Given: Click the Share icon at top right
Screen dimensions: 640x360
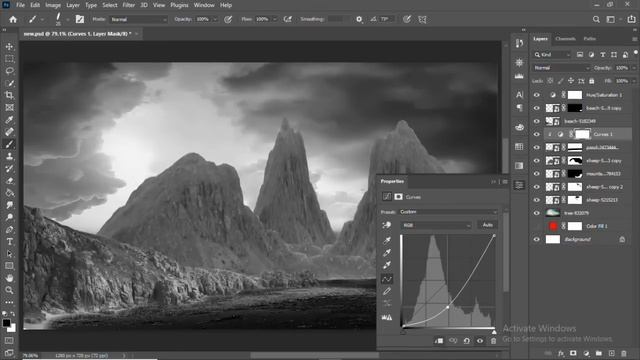Looking at the screenshot, I should pos(631,19).
